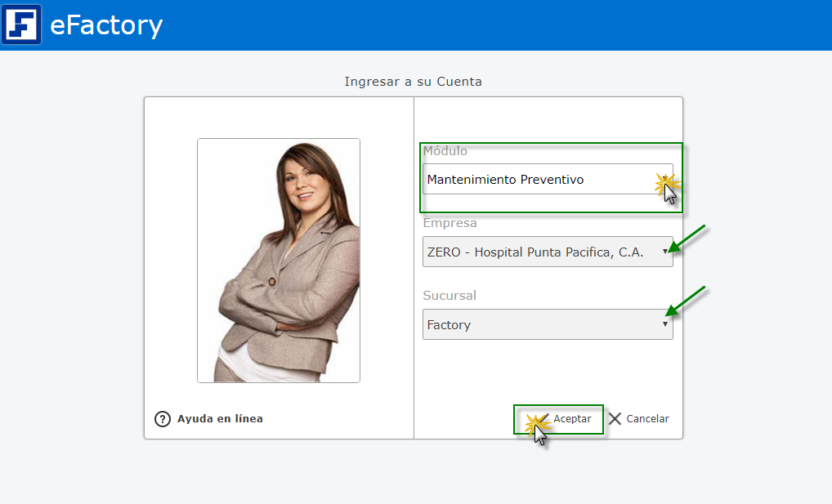Click the Sucursal field label

[x=450, y=295]
